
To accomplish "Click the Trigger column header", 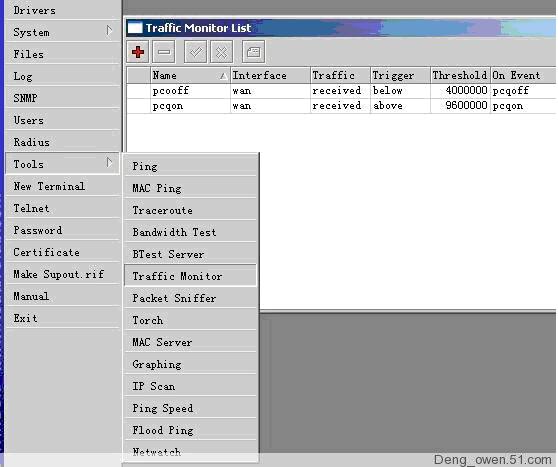I will (400, 75).
